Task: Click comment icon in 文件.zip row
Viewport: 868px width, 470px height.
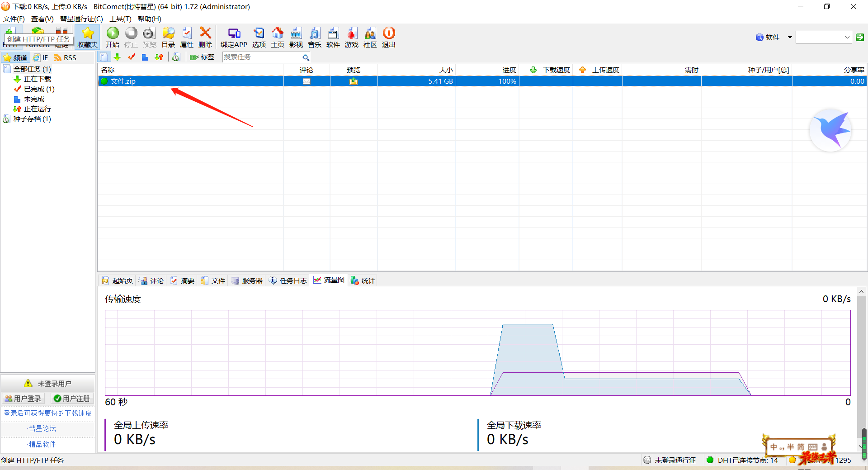Action: [307, 81]
